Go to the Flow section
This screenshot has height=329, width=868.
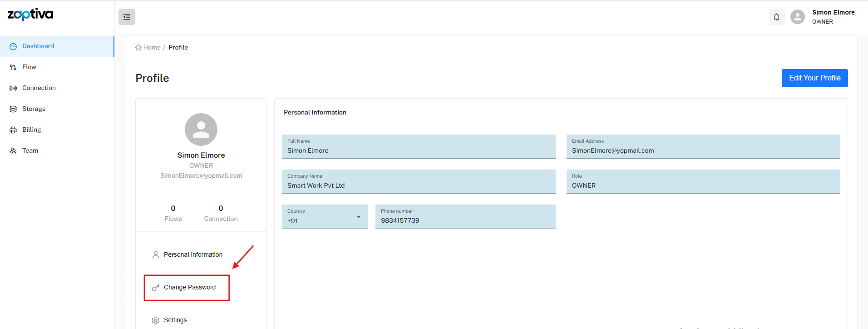click(29, 67)
